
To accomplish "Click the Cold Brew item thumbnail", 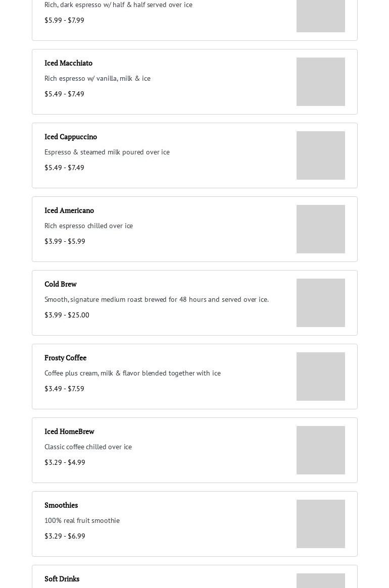I will [320, 303].
